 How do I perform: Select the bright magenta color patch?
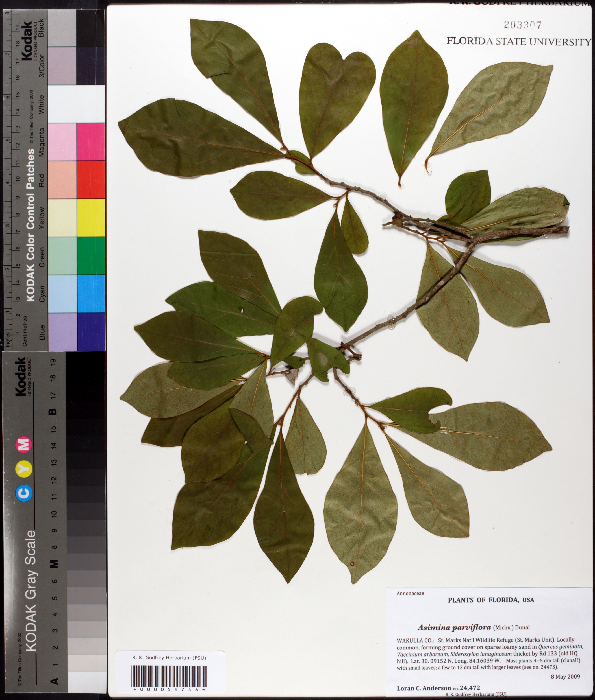pyautogui.click(x=91, y=142)
